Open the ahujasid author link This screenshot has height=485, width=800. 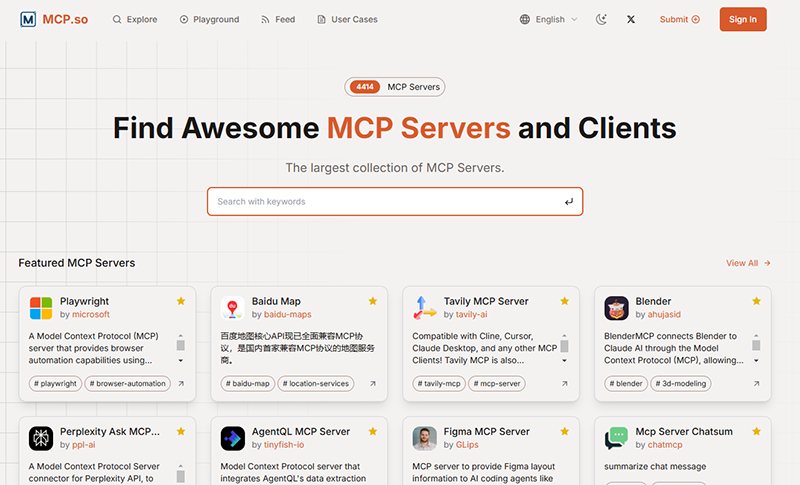click(x=664, y=315)
